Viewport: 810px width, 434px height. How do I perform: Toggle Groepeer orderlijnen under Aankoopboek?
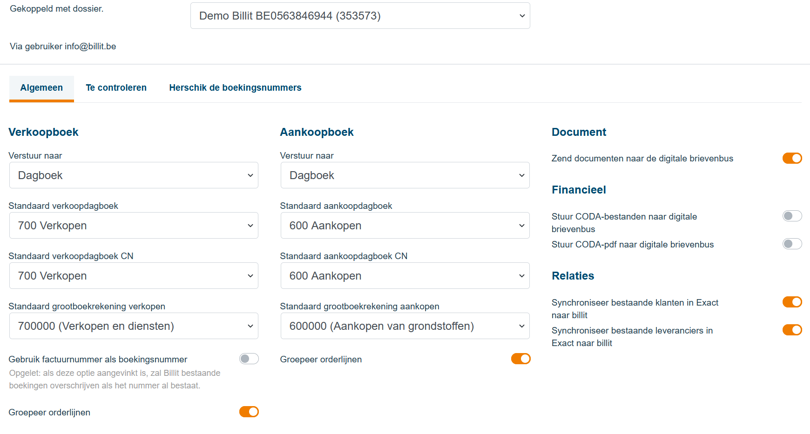(520, 359)
